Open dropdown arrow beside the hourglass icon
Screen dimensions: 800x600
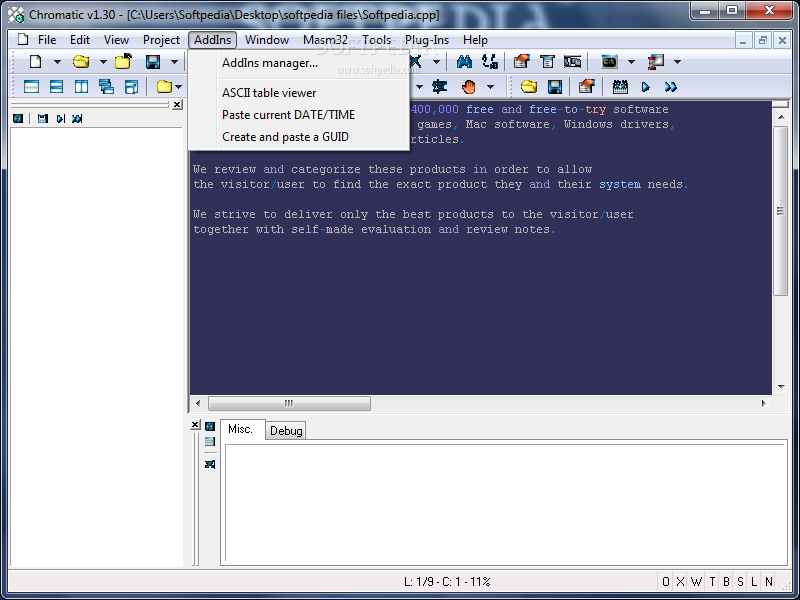[x=678, y=62]
